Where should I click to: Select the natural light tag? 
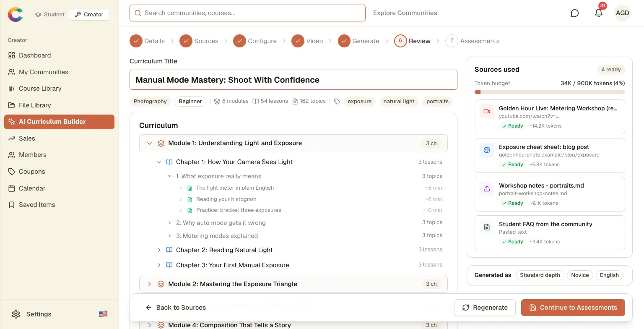[399, 101]
